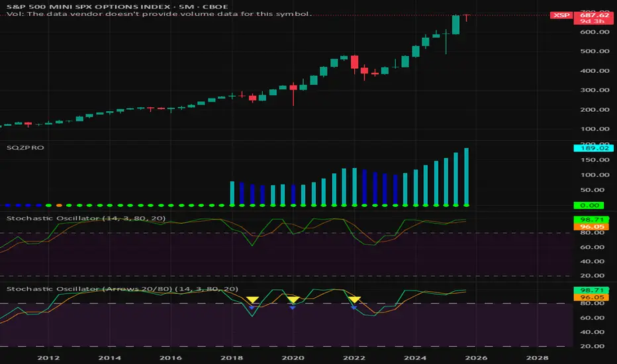This screenshot has height=364, width=617.
Task: Click the blue arrow below the 2020 signal
Action: (293, 308)
